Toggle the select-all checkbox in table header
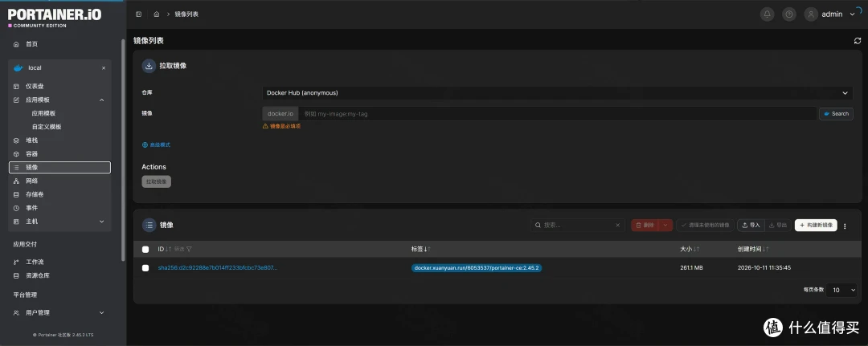 [x=145, y=250]
